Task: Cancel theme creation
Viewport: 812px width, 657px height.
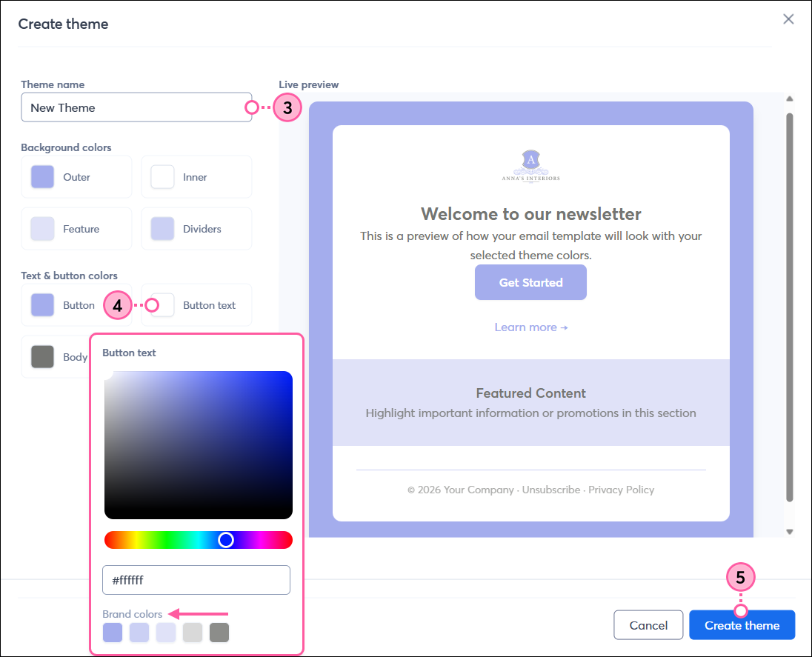Action: coord(648,624)
